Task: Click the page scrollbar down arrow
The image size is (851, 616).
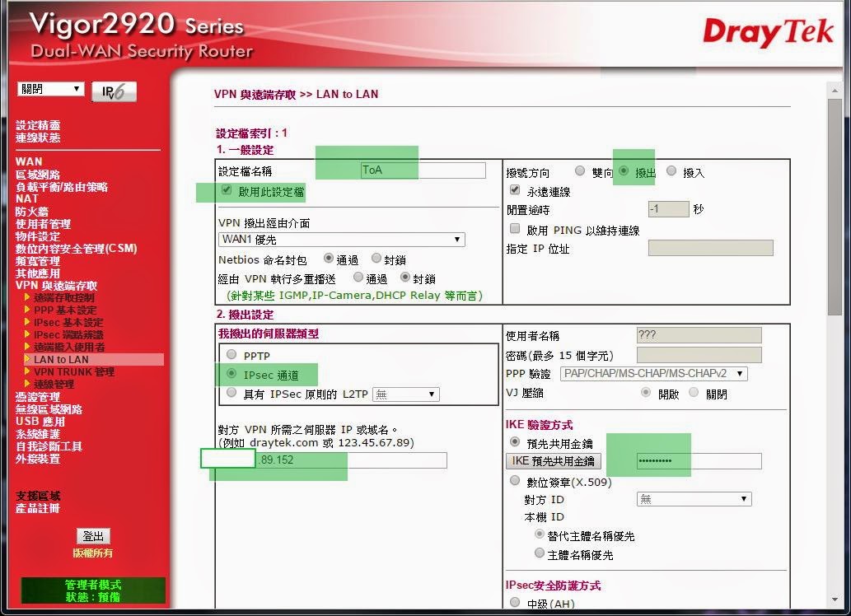Action: (835, 600)
